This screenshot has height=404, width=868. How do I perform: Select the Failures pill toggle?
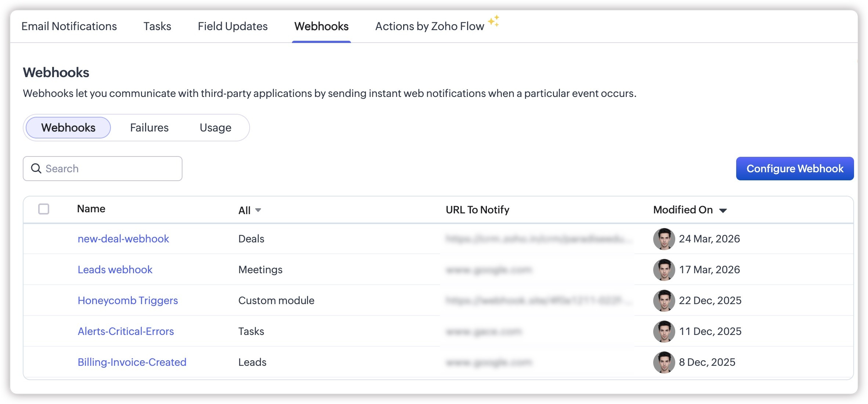pyautogui.click(x=149, y=127)
